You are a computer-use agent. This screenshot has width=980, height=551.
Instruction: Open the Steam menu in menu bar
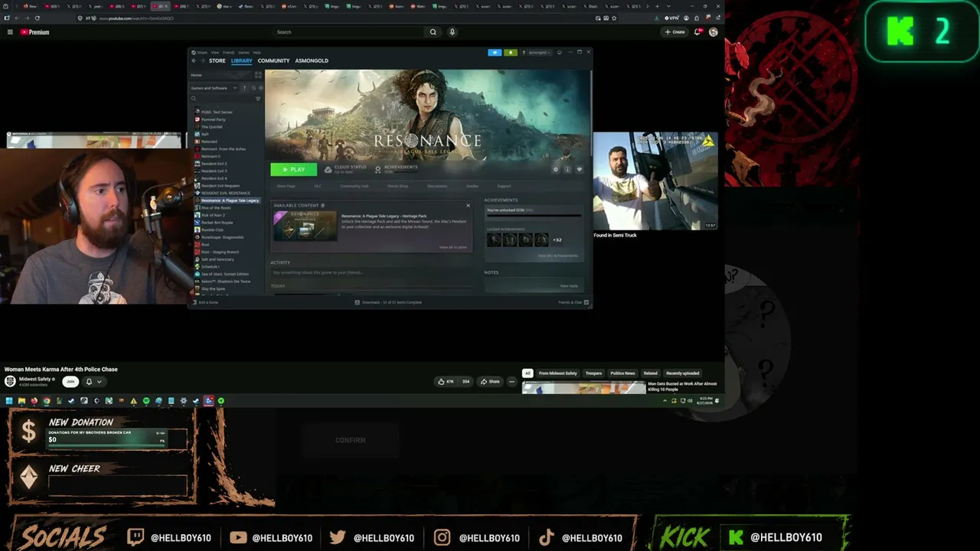[x=202, y=52]
